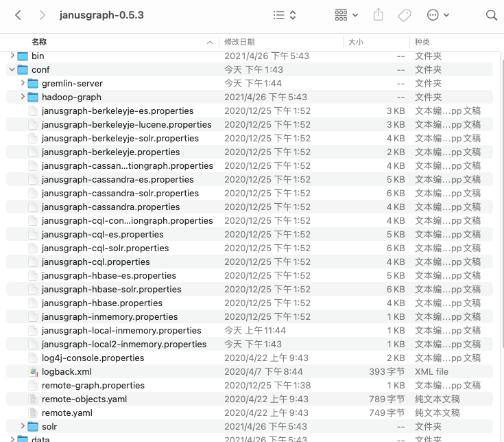Image resolution: width=504 pixels, height=442 pixels.
Task: Click janusgraph-berkeleyje-es.properties file icon
Action: (33, 111)
